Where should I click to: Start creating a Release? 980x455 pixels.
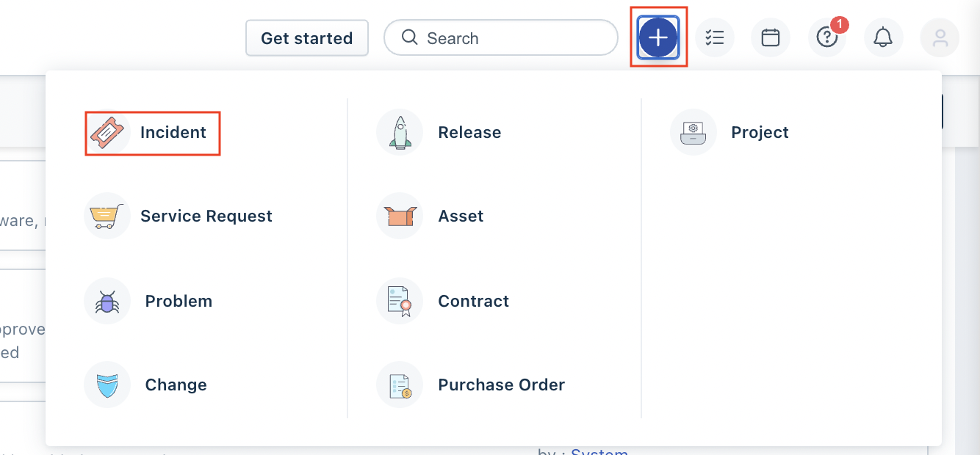[469, 132]
